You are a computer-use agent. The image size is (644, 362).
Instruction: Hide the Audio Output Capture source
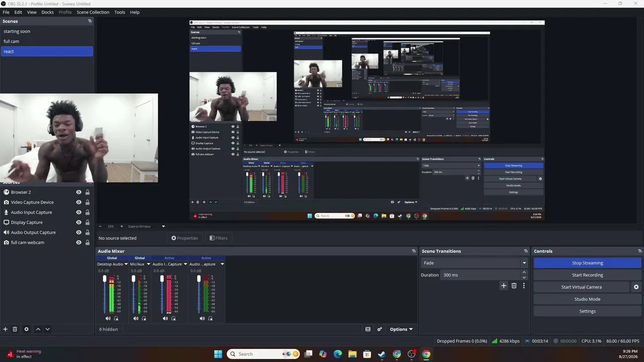point(78,232)
